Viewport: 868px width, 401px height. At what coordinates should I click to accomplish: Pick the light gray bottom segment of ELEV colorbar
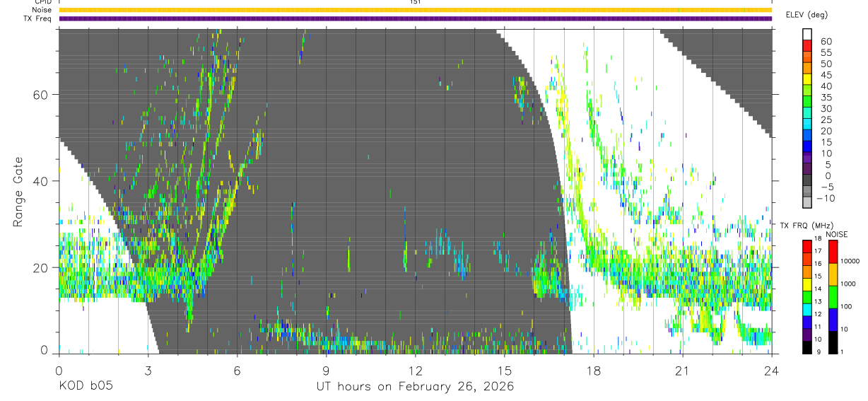click(807, 202)
